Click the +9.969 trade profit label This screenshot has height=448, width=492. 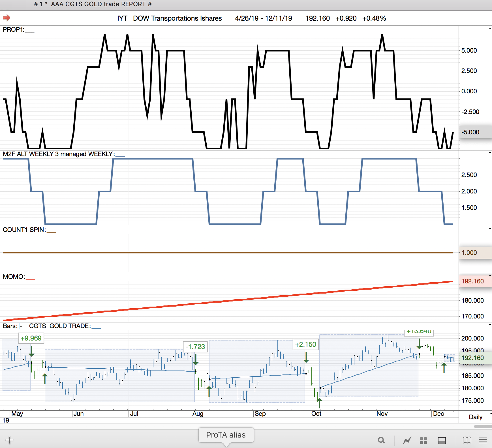(x=31, y=338)
